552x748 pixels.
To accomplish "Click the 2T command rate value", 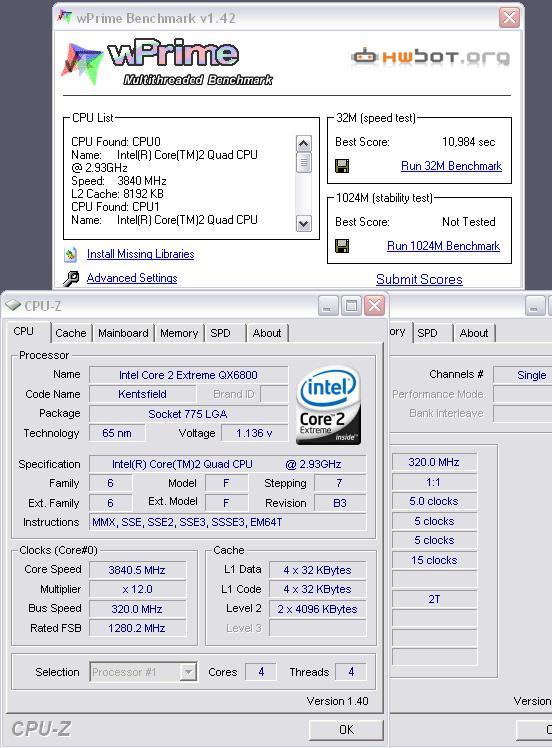I will tap(434, 599).
